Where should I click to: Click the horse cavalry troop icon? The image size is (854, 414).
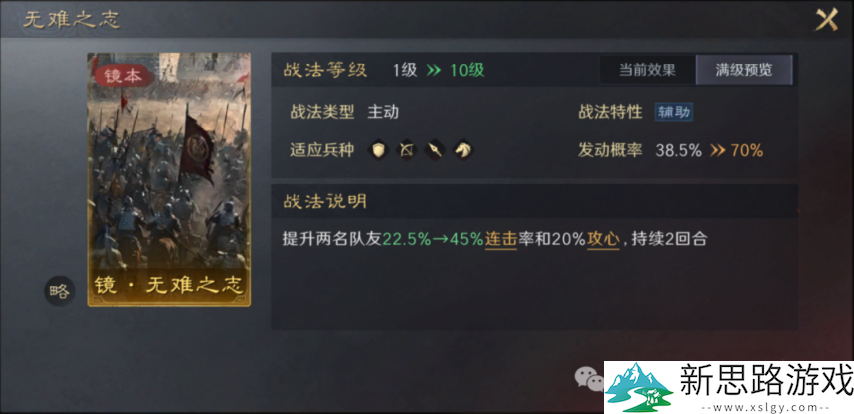462,149
